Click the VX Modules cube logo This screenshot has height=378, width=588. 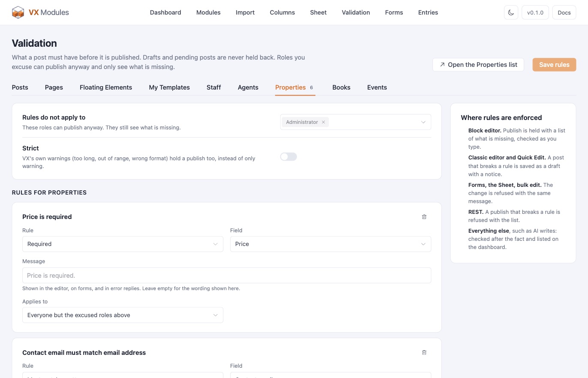(x=18, y=12)
